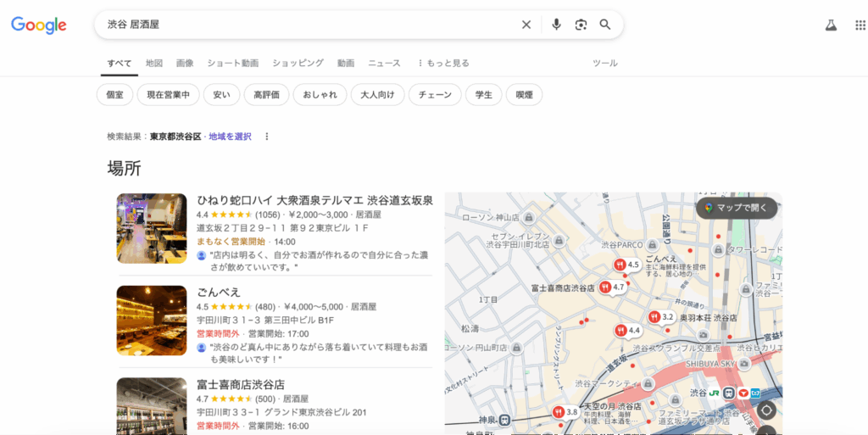Viewport: 868px width, 435px height.
Task: Click the ひねり蛇口ハイ restaurant photo
Action: coord(152,228)
